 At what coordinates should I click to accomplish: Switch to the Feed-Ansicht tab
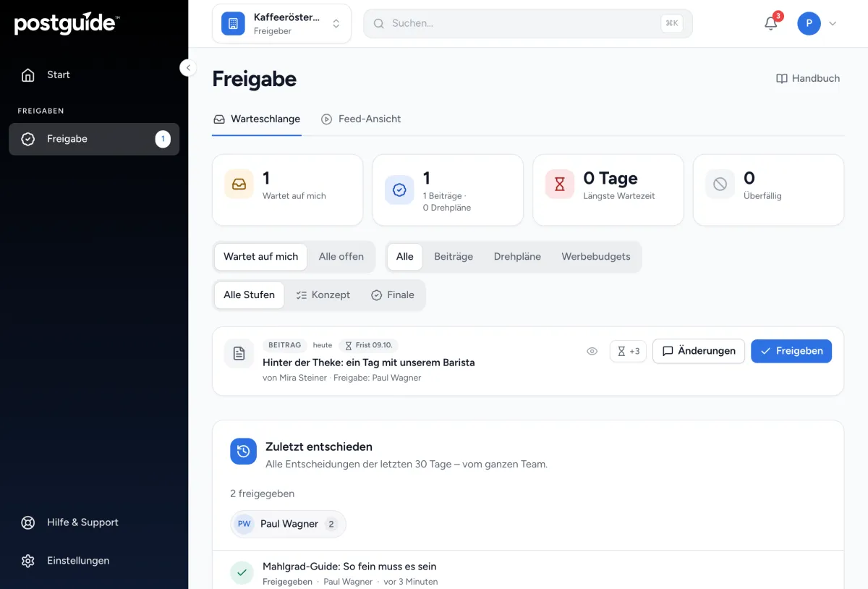pos(361,119)
